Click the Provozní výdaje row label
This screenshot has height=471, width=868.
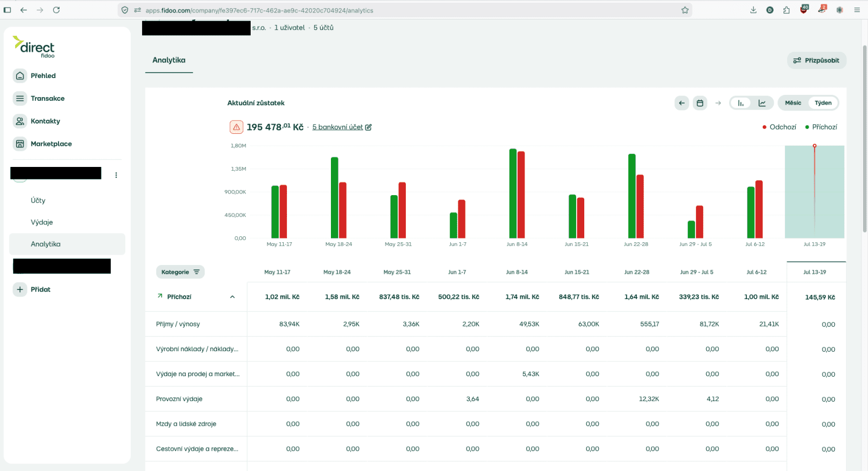pyautogui.click(x=179, y=399)
